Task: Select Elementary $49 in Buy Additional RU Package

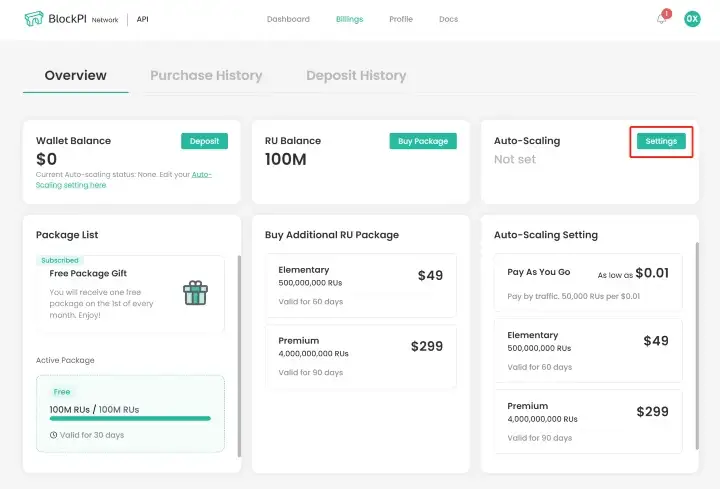Action: 361,285
